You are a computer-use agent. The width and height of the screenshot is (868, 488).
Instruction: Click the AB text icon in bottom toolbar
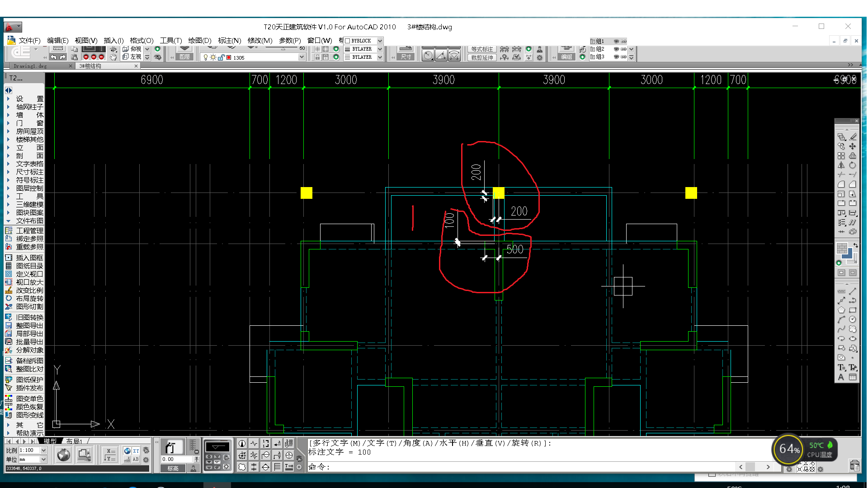pos(135,459)
